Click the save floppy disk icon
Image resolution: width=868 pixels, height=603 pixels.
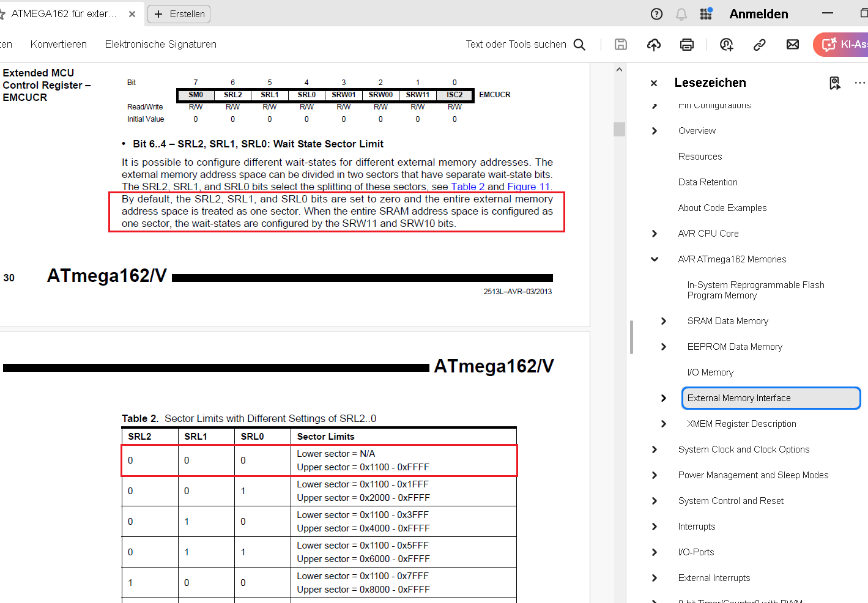point(621,44)
